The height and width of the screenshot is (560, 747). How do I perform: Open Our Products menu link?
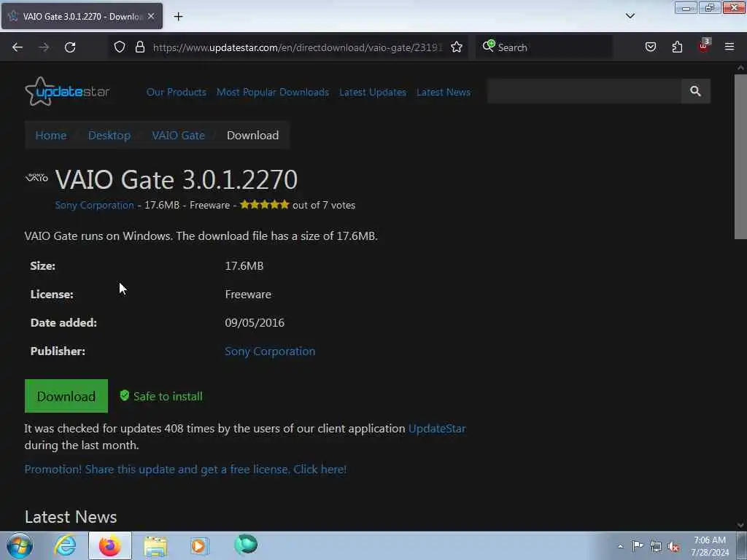[177, 93]
